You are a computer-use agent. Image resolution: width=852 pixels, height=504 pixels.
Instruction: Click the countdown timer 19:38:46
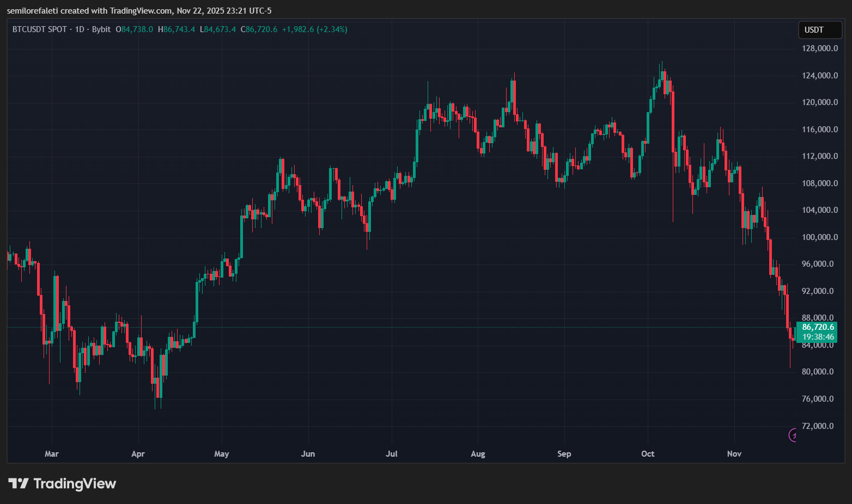coord(817,337)
